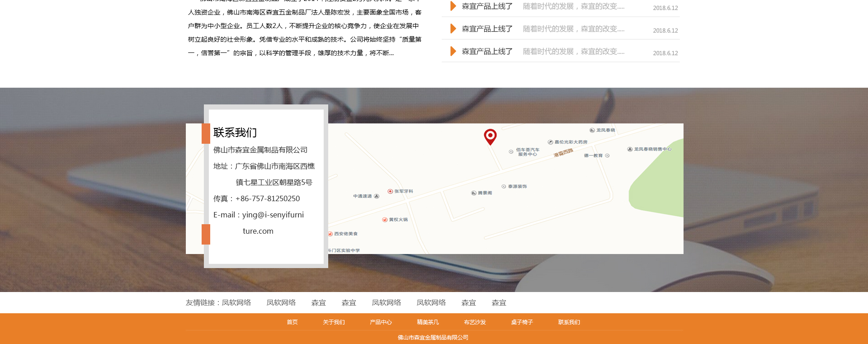Select 布艺沙发 in the footer menu

(x=475, y=322)
